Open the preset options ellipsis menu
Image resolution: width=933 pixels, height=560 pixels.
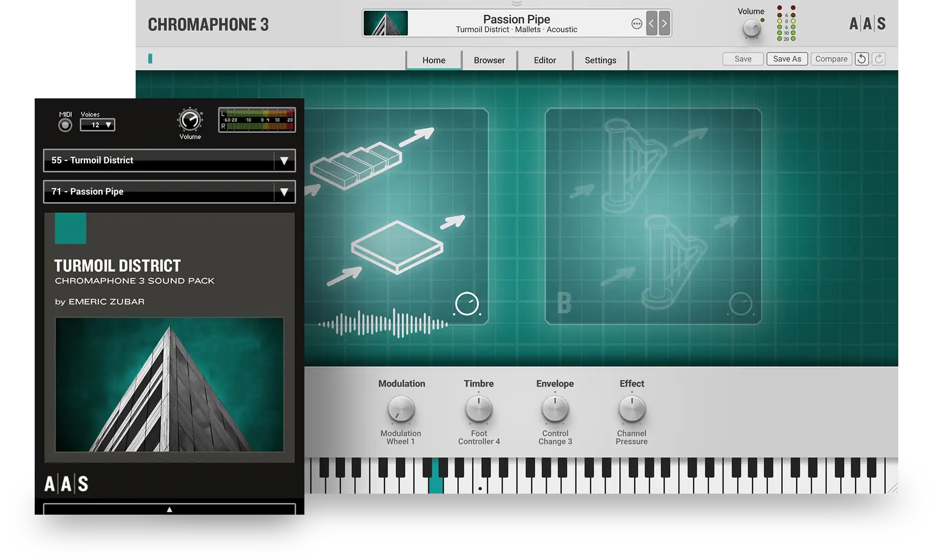(x=636, y=23)
